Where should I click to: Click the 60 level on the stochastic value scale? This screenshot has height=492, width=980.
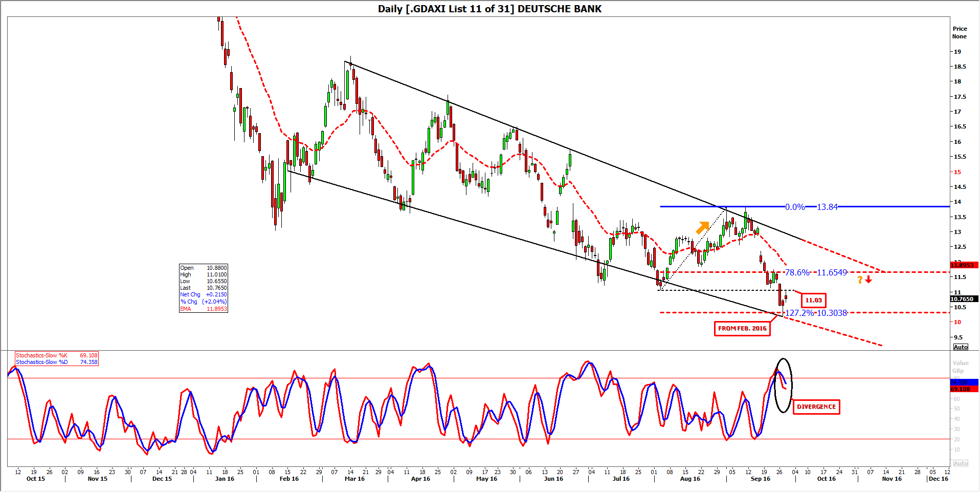pos(956,398)
